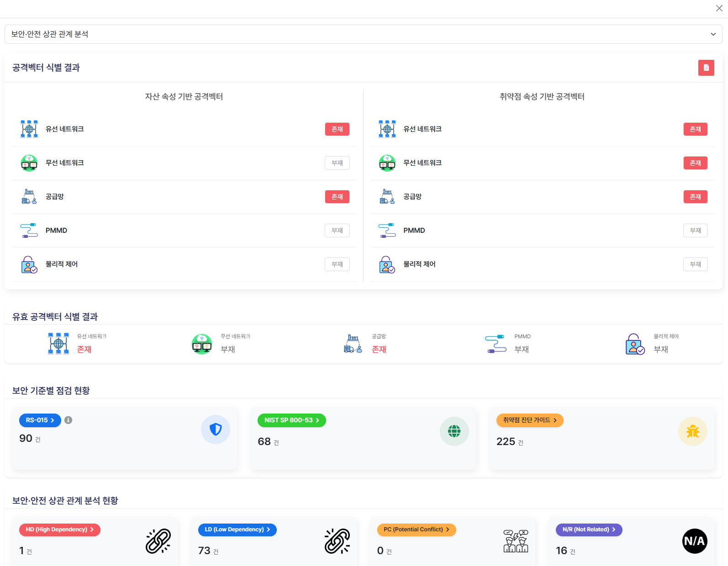Viewport: 728px width, 566px height.
Task: Click the broken chain icon in LD card
Action: (337, 541)
